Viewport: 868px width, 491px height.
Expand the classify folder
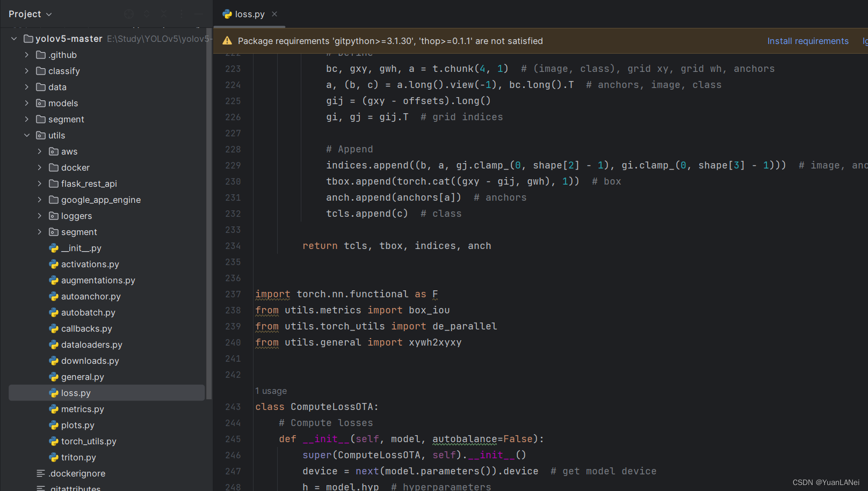click(x=25, y=71)
